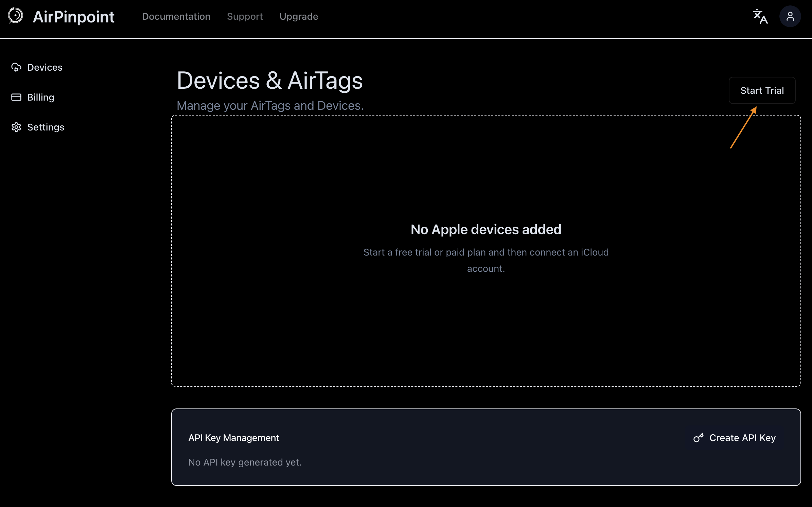Click the translation/language icon
This screenshot has width=812, height=507.
tap(760, 16)
